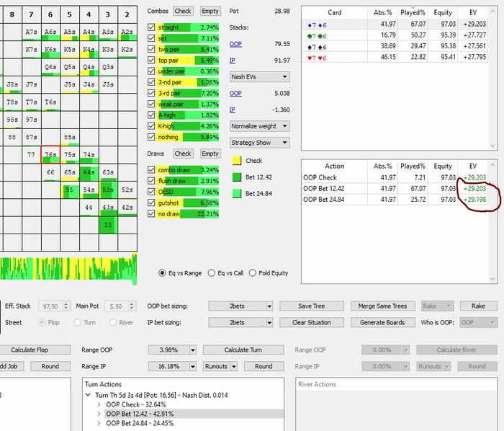Screen dimensions: 504x431
Task: Toggle the nothing combo checkbox
Action: (x=151, y=137)
